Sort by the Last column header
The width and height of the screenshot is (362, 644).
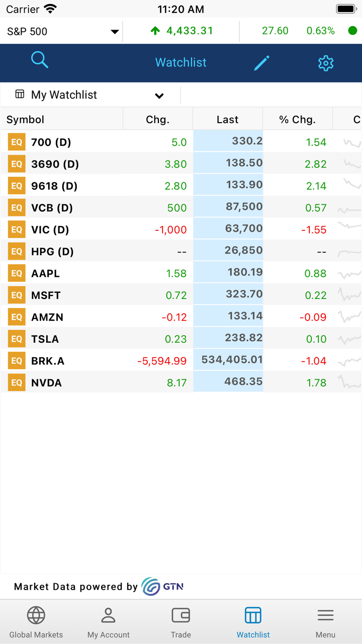pyautogui.click(x=227, y=119)
